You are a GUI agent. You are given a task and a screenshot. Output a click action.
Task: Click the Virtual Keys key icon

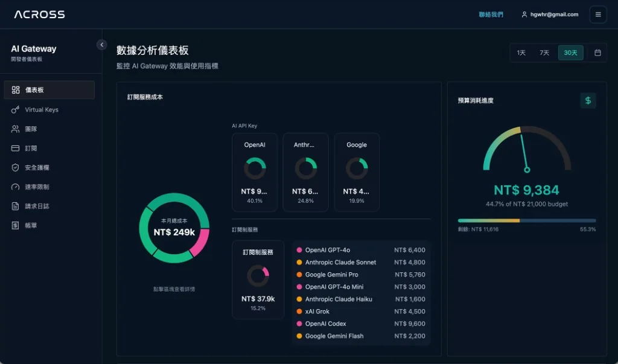[x=15, y=110]
